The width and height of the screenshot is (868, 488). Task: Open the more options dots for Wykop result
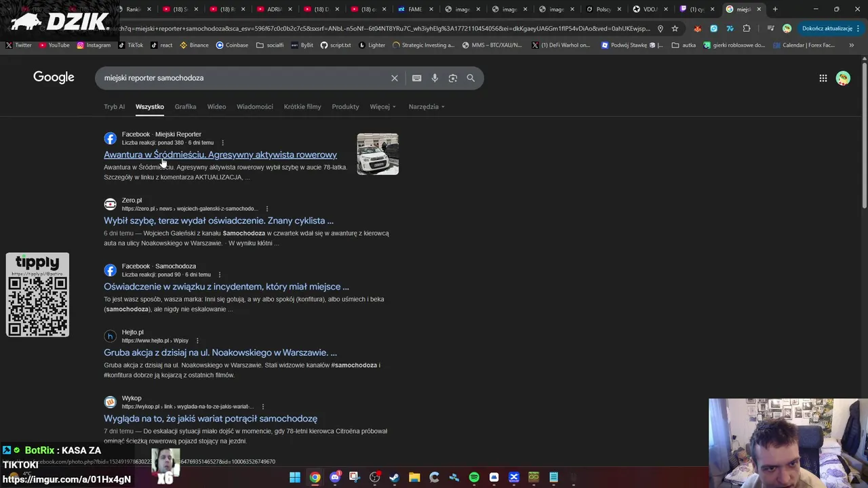pos(262,407)
